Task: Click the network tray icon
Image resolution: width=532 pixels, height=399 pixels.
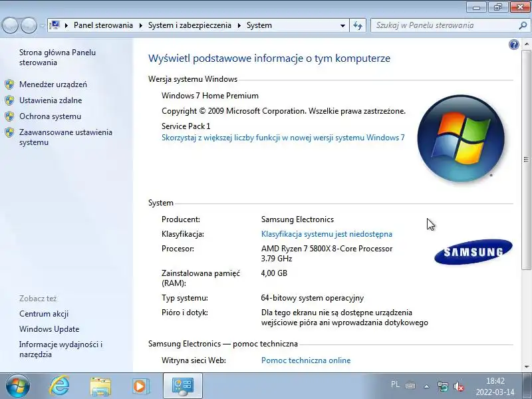Action: pyautogui.click(x=443, y=386)
